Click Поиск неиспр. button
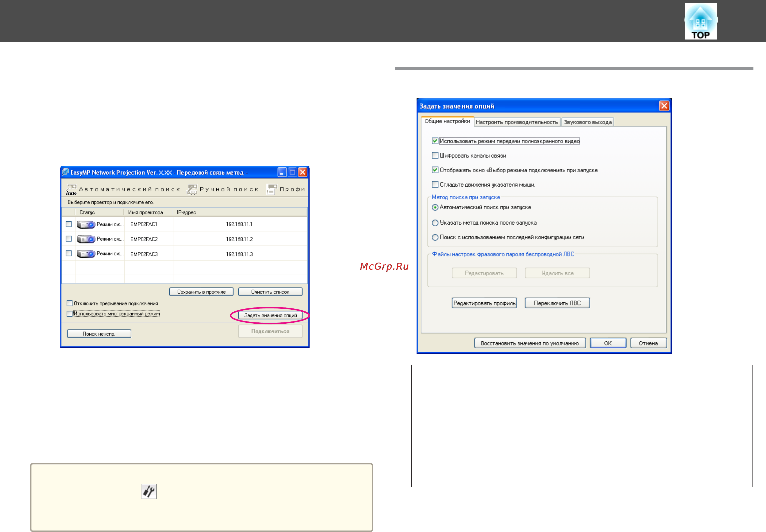 [99, 334]
